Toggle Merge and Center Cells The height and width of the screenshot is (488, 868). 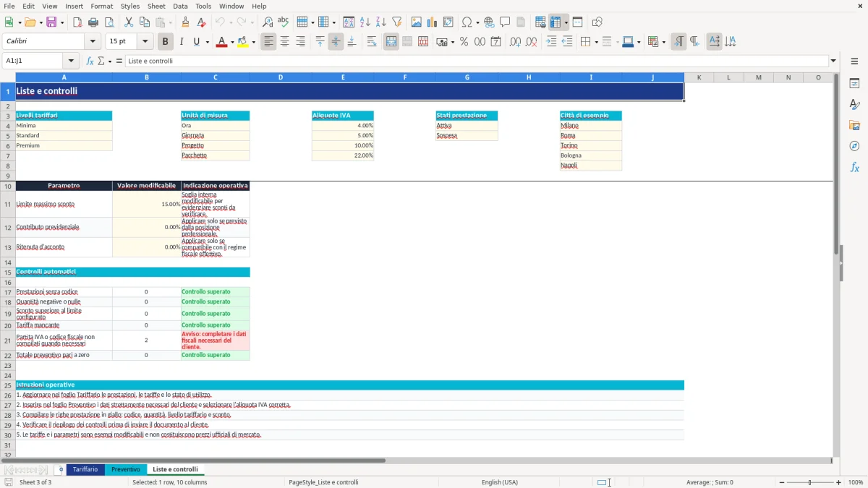coord(391,42)
